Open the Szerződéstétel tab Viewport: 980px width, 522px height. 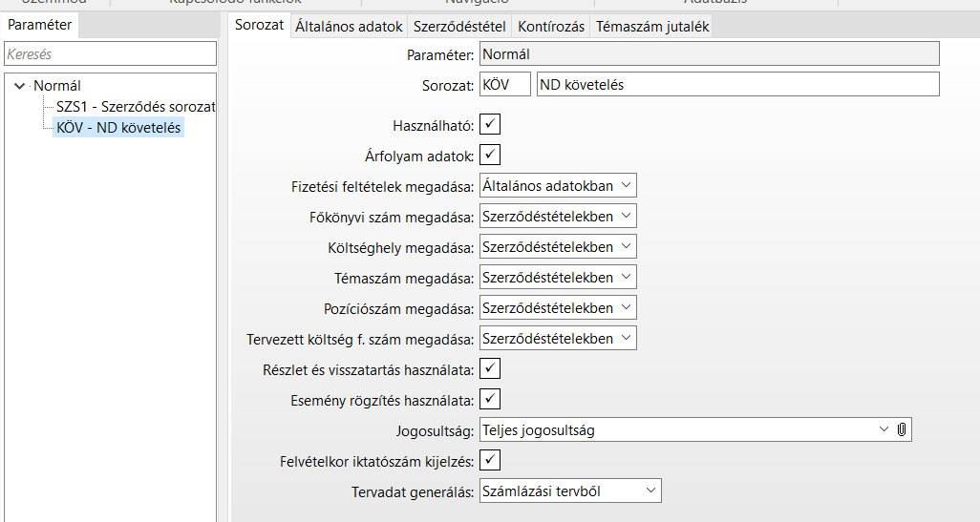459,27
